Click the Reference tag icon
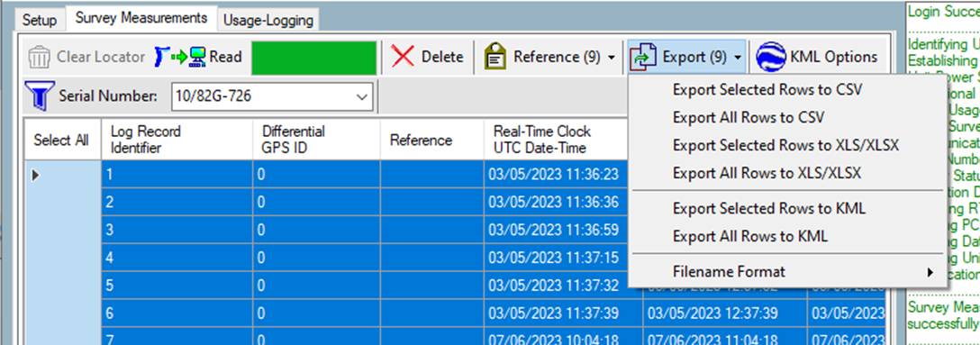The height and width of the screenshot is (345, 980). (495, 57)
